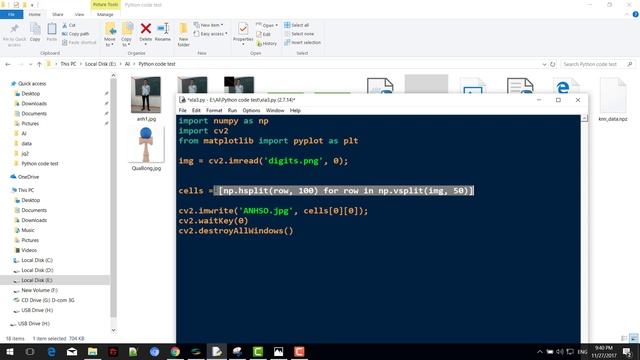
Task: Click Paste shortcut in ribbon
Action: pyautogui.click(x=79, y=42)
